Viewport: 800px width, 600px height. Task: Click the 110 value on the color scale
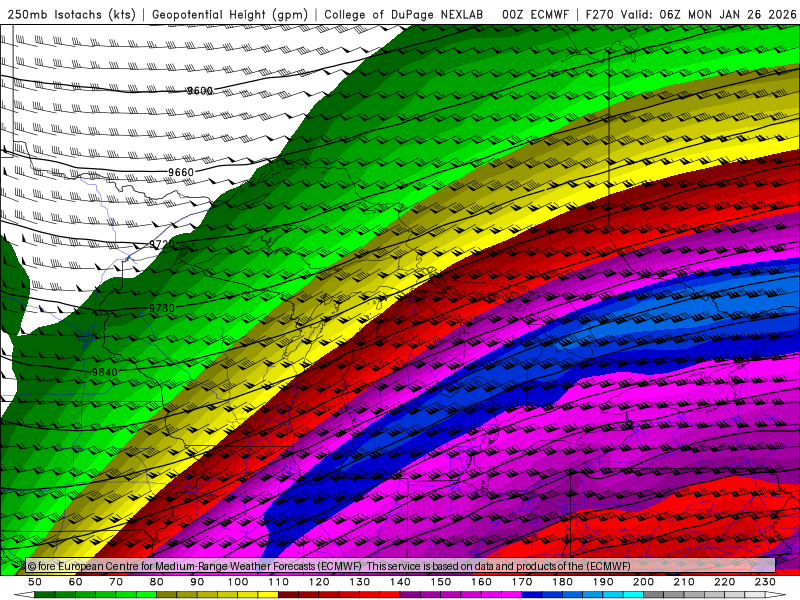[279, 582]
